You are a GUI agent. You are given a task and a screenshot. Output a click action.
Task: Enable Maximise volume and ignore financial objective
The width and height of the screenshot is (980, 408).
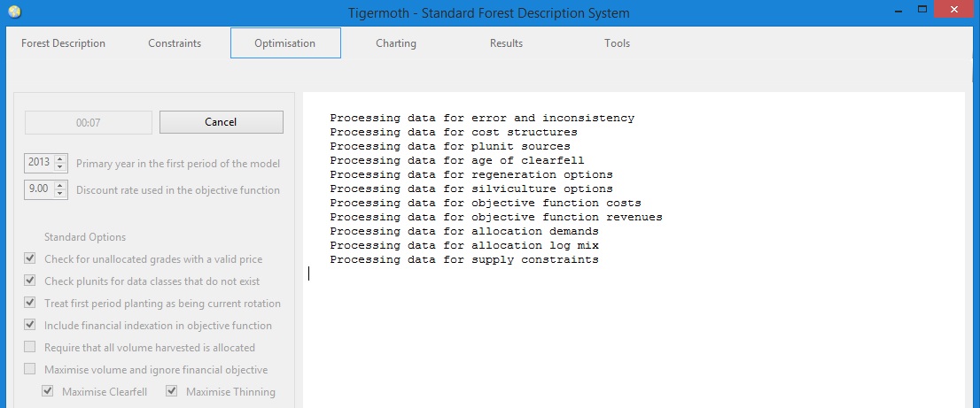point(30,369)
